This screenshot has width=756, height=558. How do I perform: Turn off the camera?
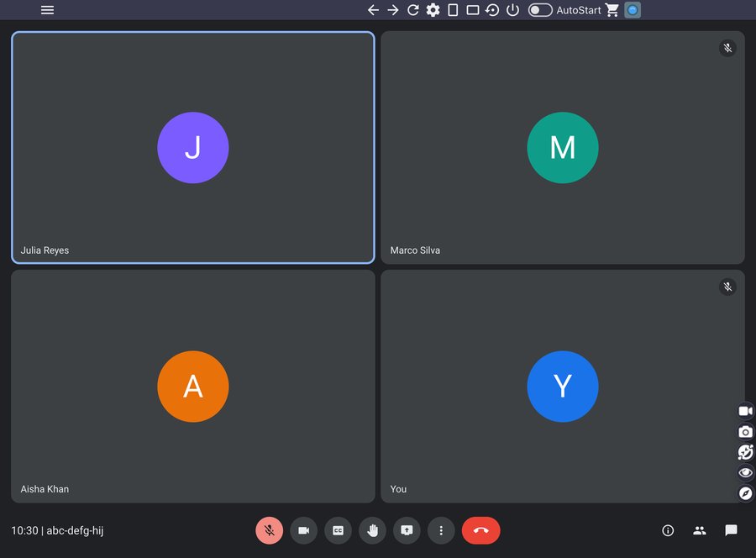click(304, 530)
